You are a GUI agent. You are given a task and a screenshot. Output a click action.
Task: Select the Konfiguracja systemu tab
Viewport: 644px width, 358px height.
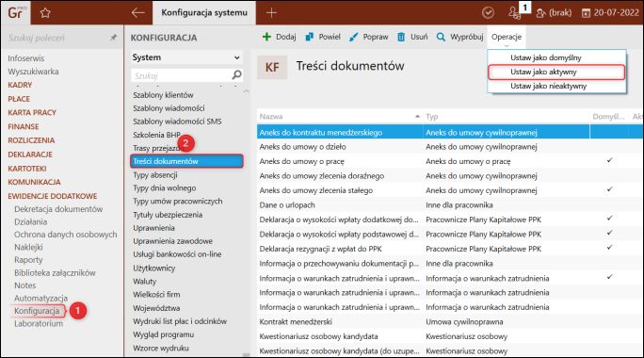point(204,13)
